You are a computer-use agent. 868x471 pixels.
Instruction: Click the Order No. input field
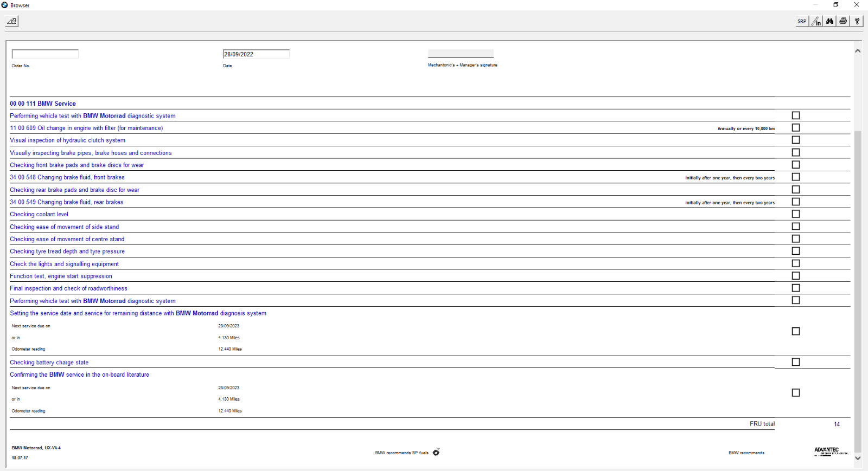[x=45, y=54]
